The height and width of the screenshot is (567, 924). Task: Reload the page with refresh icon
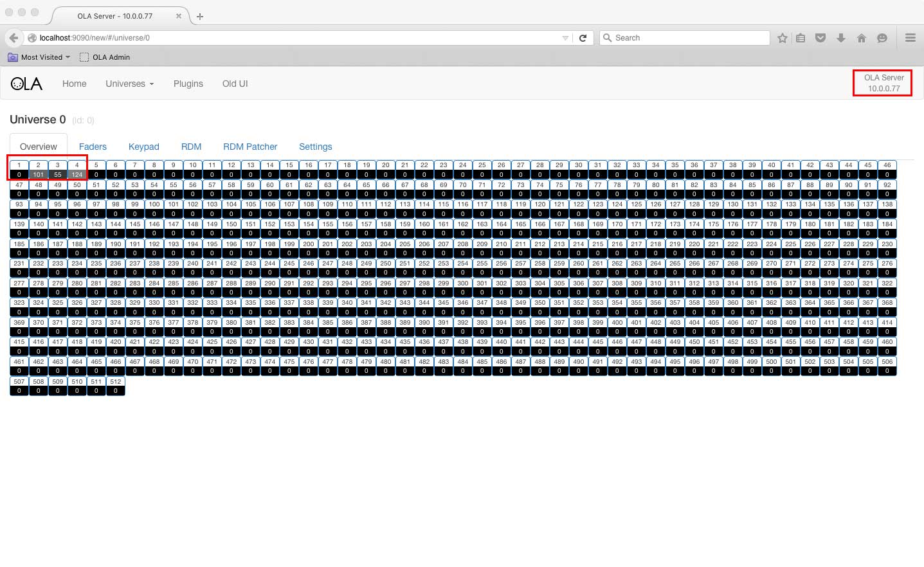pos(583,38)
